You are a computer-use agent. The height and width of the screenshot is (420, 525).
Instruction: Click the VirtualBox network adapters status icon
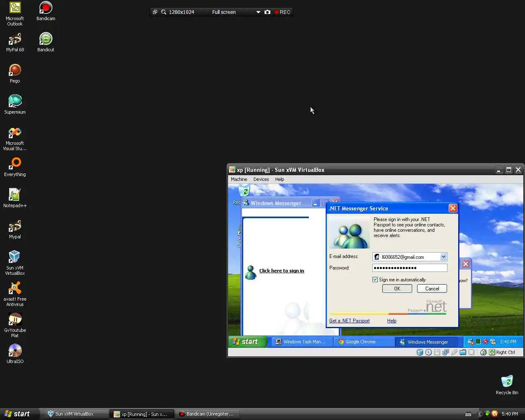coord(445,352)
